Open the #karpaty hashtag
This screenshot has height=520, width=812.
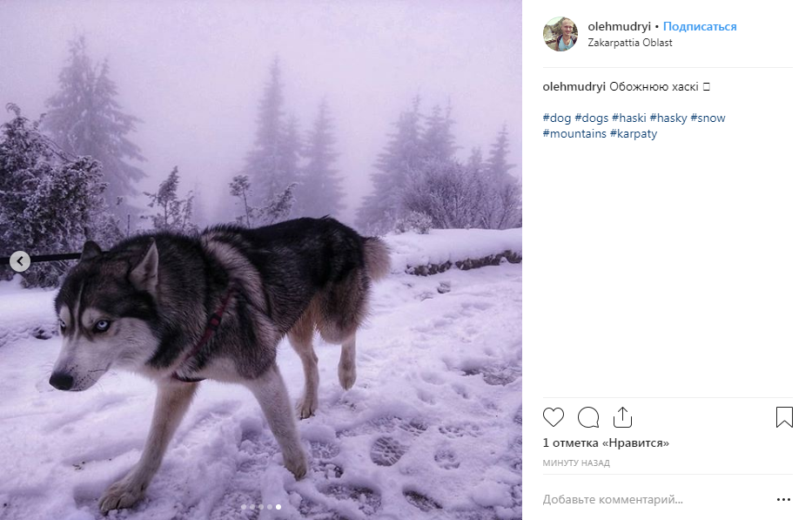(x=634, y=133)
